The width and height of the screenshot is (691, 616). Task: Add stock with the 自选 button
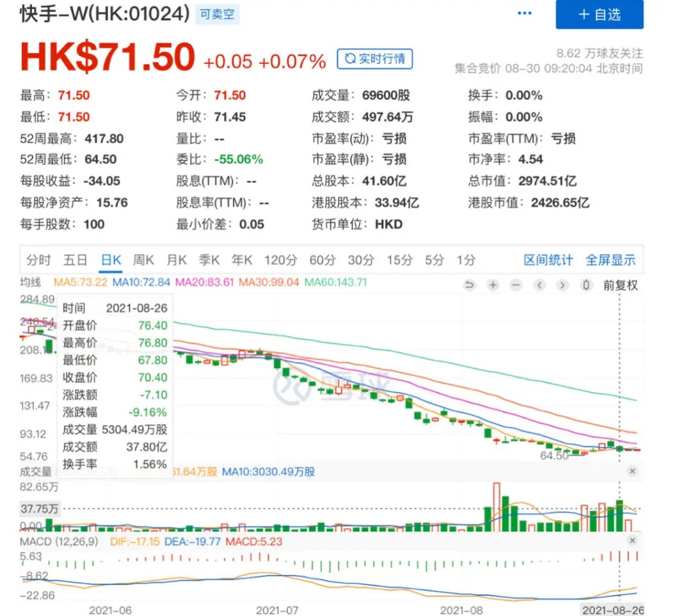(600, 15)
